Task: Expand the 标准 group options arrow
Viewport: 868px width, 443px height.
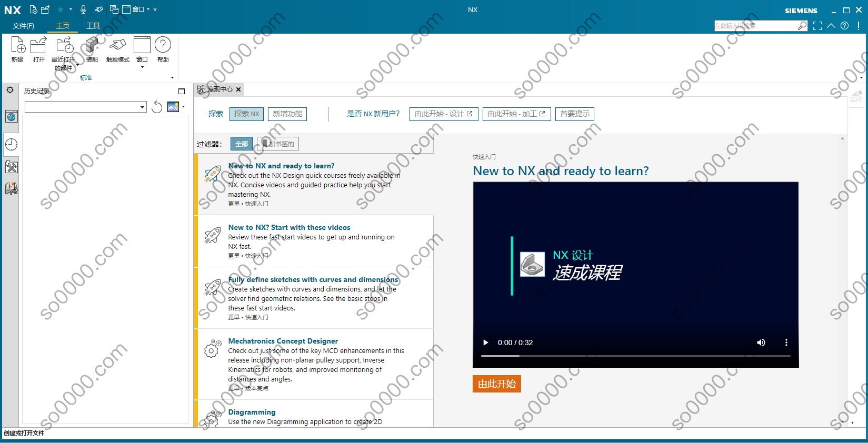Action: (x=172, y=78)
